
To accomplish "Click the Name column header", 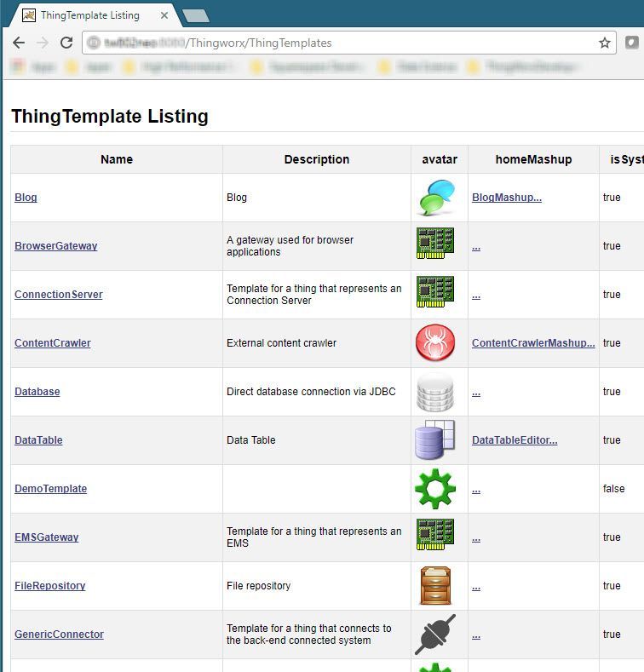I will [x=117, y=159].
